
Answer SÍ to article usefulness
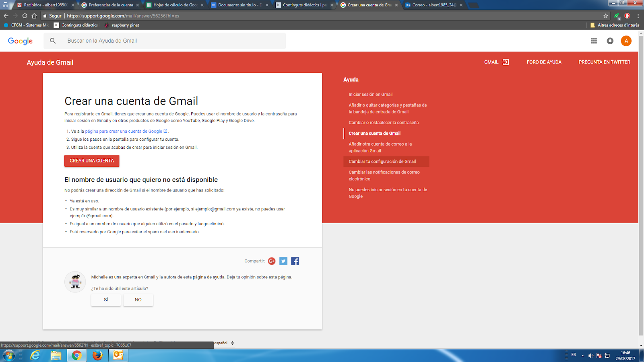coord(106,300)
